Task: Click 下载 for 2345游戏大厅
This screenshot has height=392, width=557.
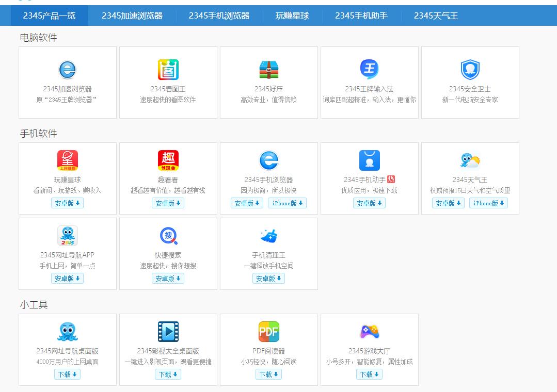Action: click(x=370, y=374)
